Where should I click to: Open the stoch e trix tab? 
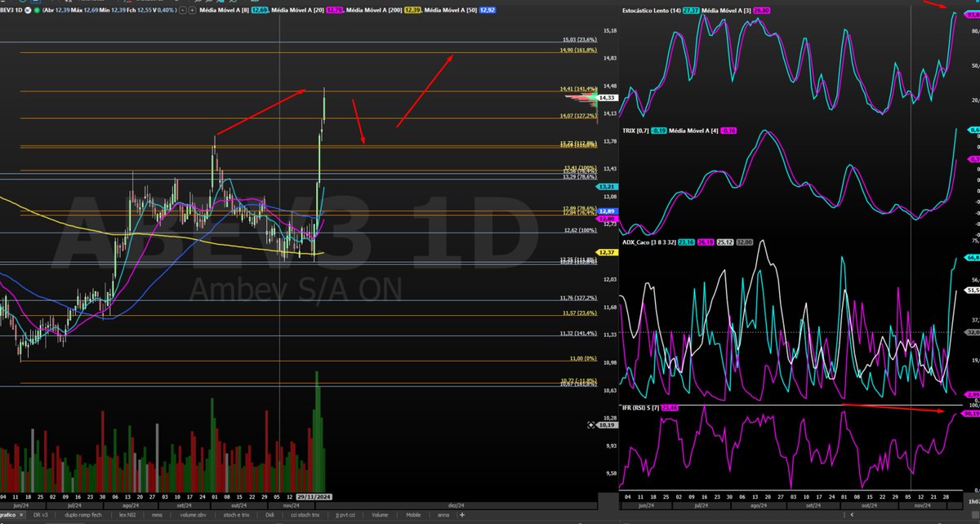coord(236,515)
